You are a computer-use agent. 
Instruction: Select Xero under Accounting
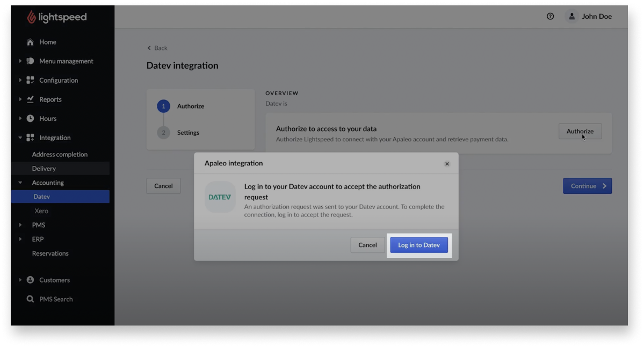click(x=41, y=211)
